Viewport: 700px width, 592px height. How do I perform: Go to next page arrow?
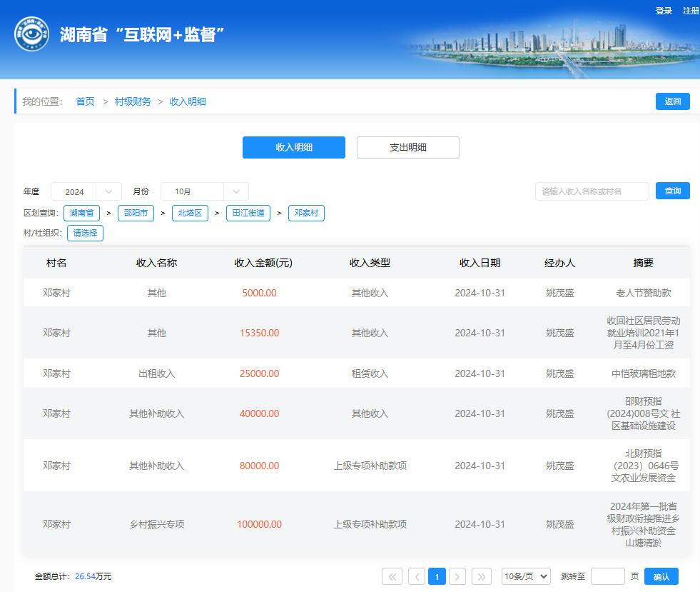click(457, 576)
